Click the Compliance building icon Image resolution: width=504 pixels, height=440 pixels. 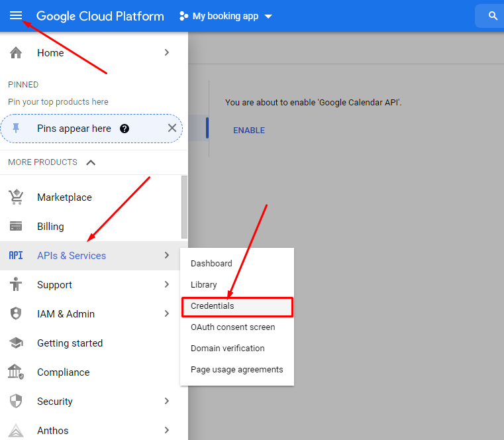pyautogui.click(x=16, y=372)
